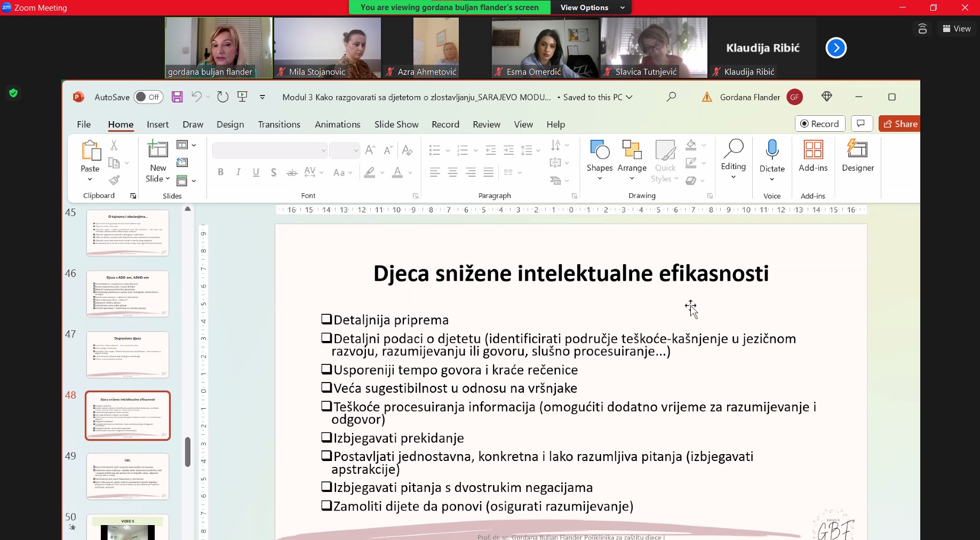Open the comments pane icon
The image size is (980, 540).
[861, 124]
